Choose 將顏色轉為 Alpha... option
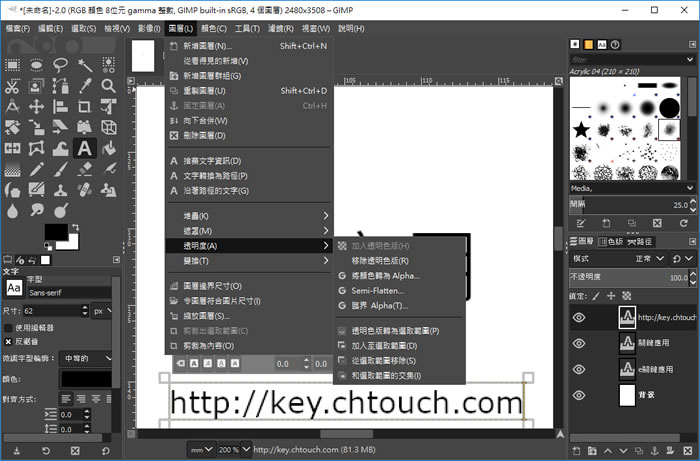This screenshot has width=700, height=461. point(399,276)
